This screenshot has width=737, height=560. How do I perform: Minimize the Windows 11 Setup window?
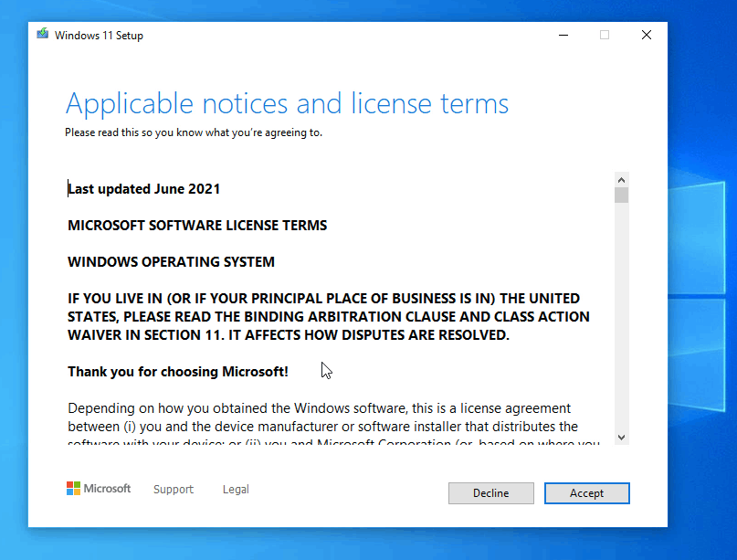tap(563, 35)
